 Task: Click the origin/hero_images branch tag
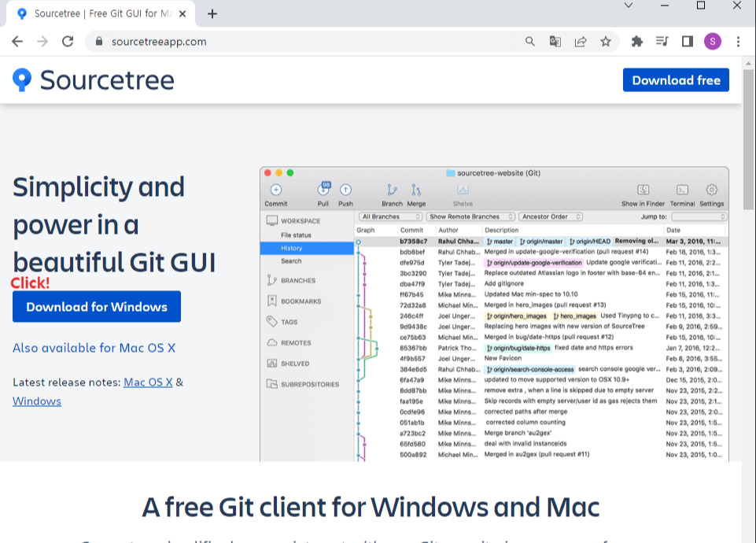click(516, 316)
